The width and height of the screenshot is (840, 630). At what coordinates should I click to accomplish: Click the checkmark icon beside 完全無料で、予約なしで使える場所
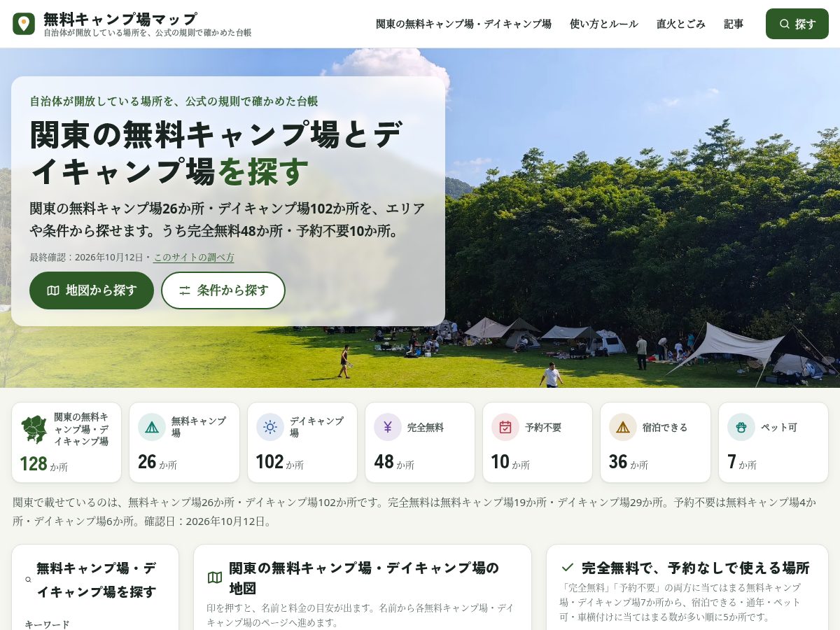568,567
